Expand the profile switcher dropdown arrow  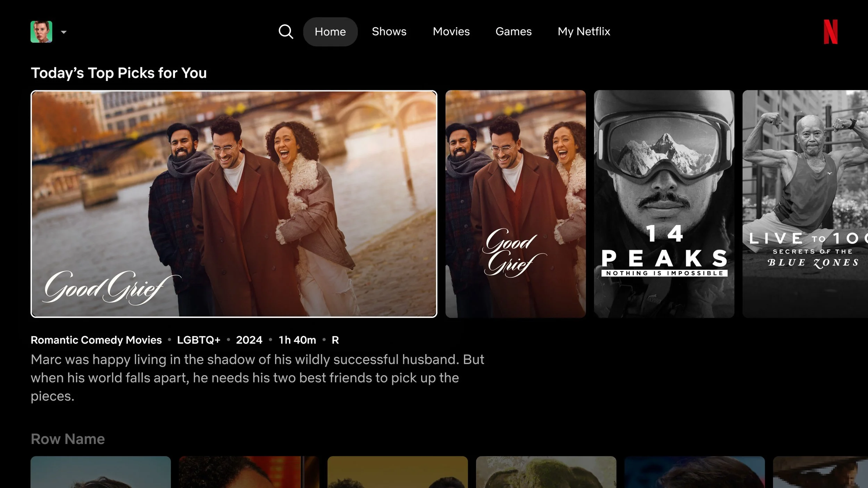point(64,32)
